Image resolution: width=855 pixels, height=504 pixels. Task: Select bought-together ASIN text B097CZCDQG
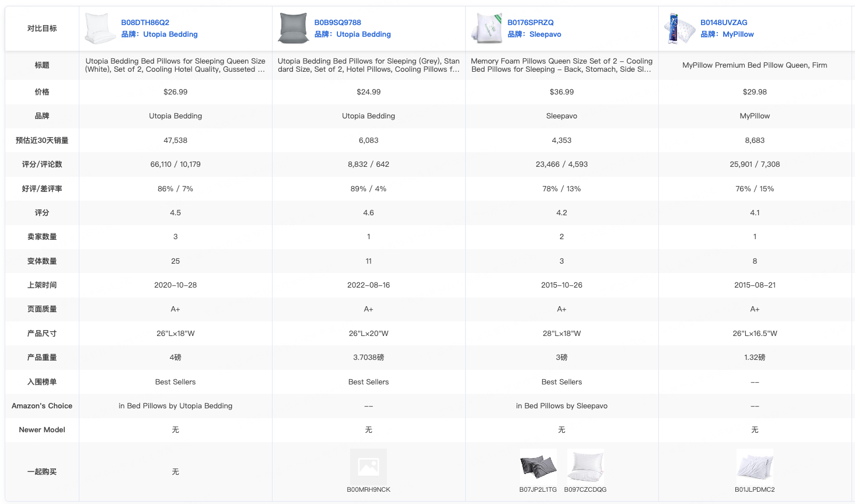point(585,489)
